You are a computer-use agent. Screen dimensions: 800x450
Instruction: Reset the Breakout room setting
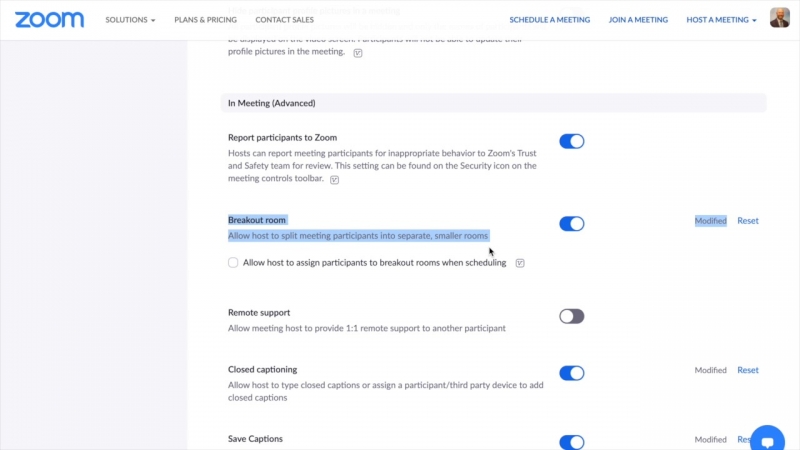click(748, 221)
